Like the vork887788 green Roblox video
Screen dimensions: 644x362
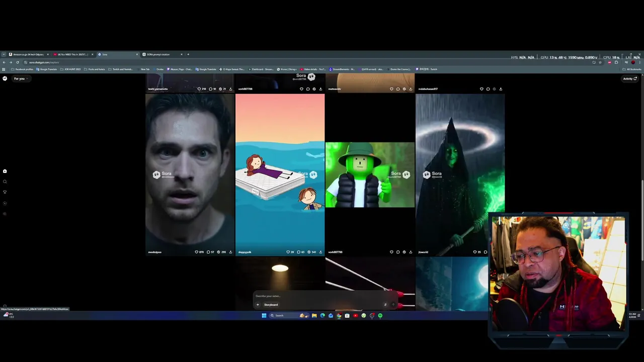[391, 252]
